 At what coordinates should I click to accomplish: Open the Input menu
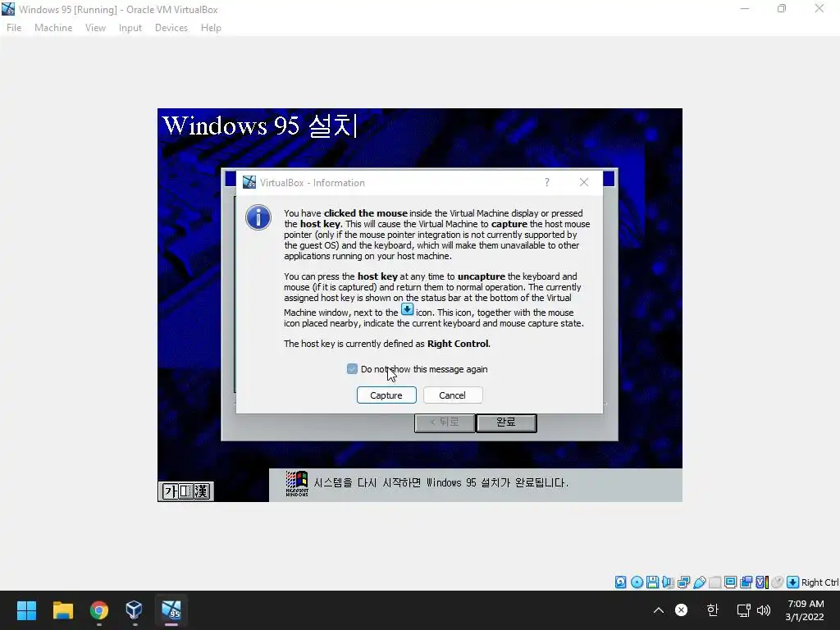pyautogui.click(x=130, y=28)
